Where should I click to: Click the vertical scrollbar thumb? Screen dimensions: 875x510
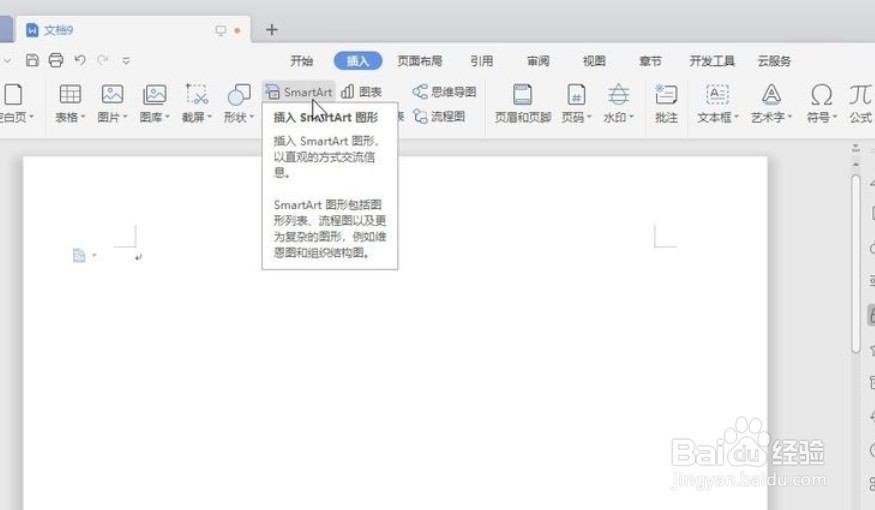[856, 263]
